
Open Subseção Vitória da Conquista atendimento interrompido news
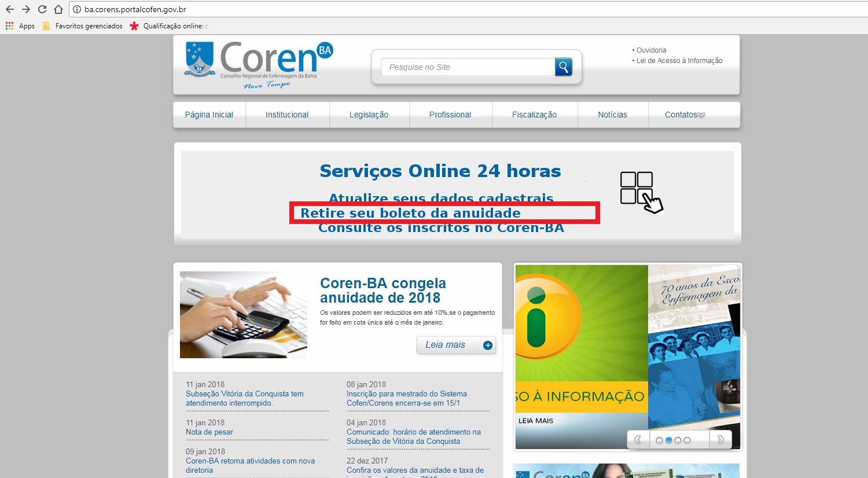244,399
